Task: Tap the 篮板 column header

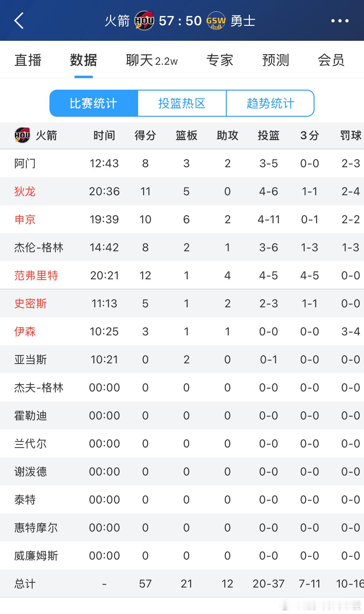Action: coord(186,135)
